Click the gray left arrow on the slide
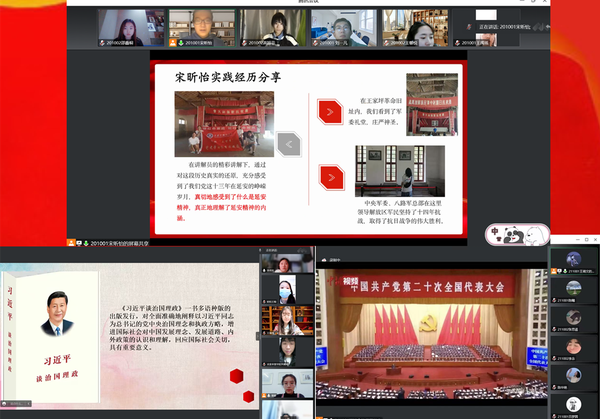Viewport: 600px width, 419px height. (x=288, y=144)
